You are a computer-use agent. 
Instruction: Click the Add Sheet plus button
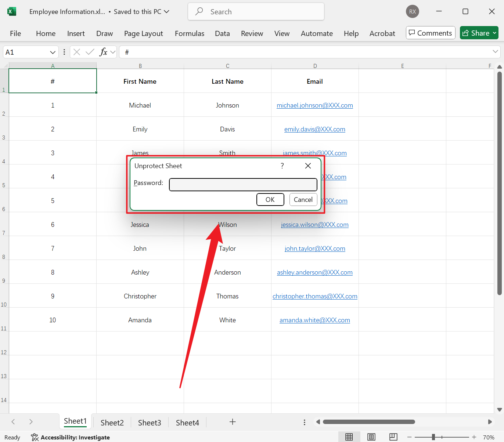[233, 422]
